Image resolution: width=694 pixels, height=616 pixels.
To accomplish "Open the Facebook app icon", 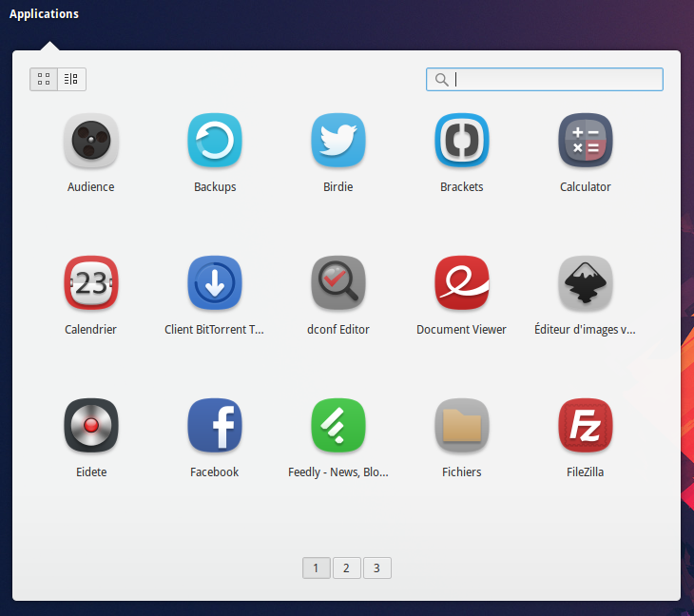I will 215,425.
